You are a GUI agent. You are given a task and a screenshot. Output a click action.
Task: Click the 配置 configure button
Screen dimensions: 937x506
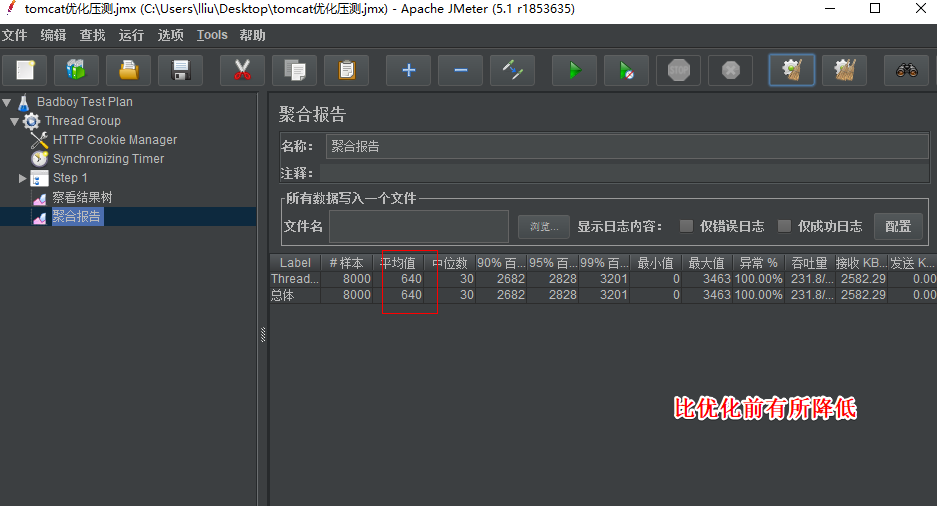pos(898,226)
